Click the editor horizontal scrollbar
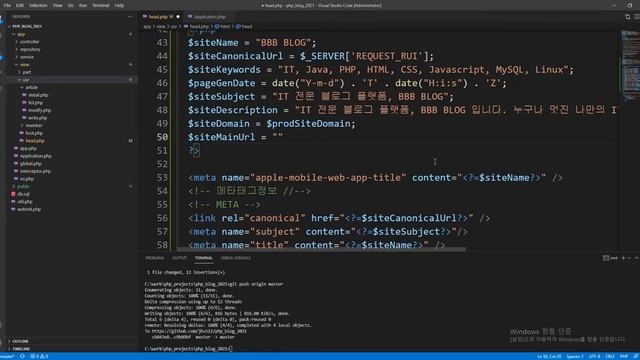 point(321,249)
